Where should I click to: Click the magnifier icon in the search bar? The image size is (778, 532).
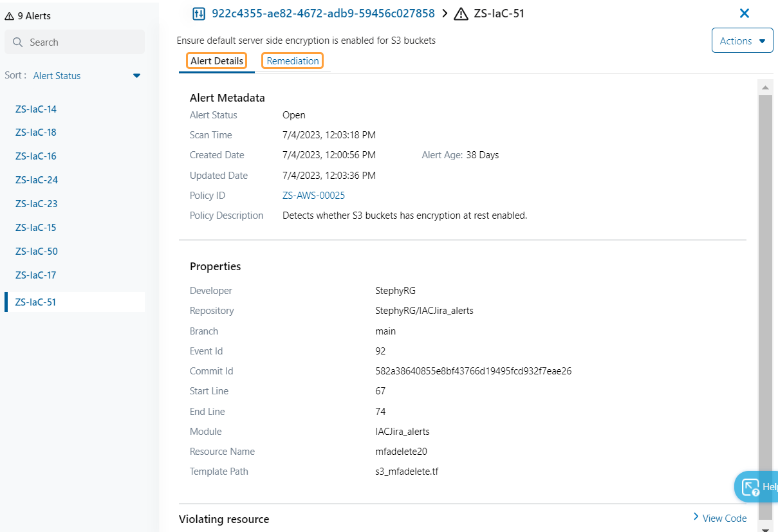(x=19, y=42)
